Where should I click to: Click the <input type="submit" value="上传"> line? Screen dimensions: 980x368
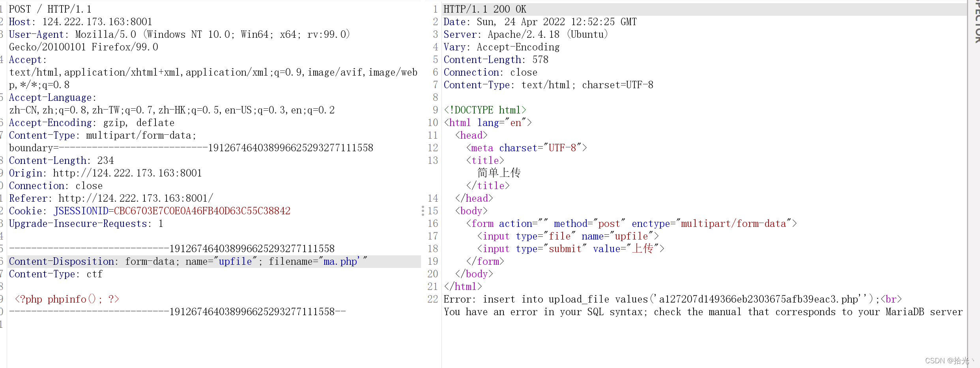coord(570,249)
